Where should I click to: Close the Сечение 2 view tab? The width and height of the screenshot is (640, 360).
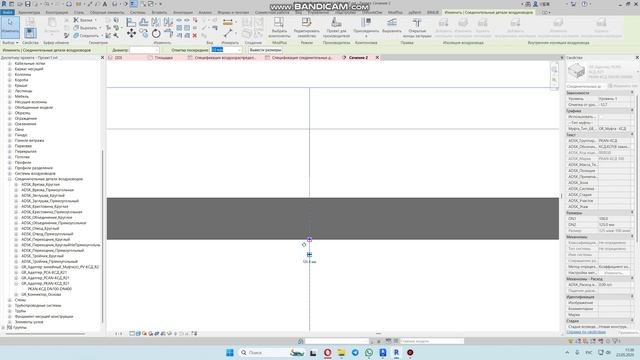[377, 58]
